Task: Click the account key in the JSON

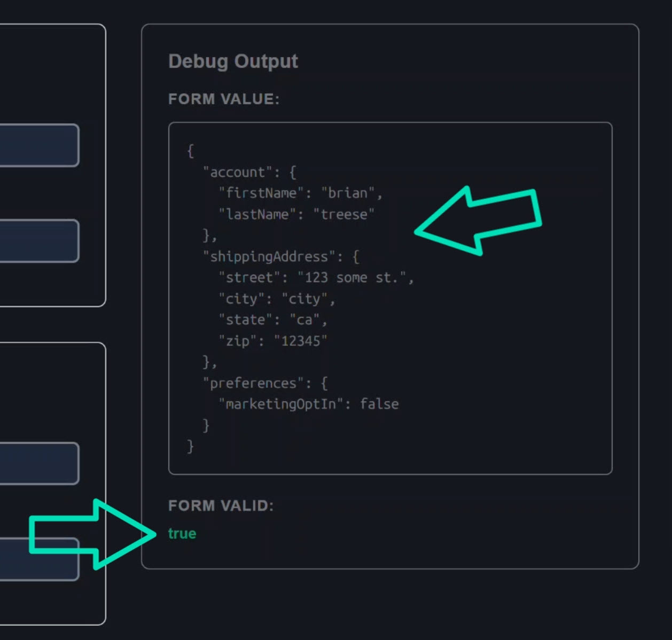Action: click(x=235, y=171)
